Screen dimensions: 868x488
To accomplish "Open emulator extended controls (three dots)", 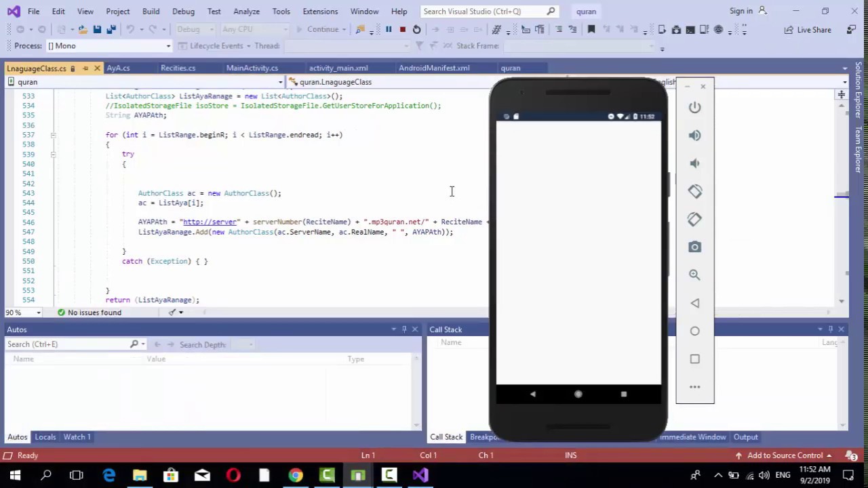I will [694, 387].
